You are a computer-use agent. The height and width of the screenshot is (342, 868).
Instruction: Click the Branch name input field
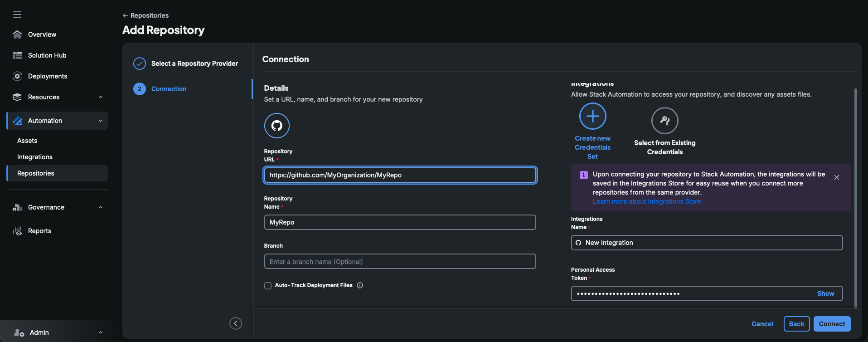tap(400, 261)
